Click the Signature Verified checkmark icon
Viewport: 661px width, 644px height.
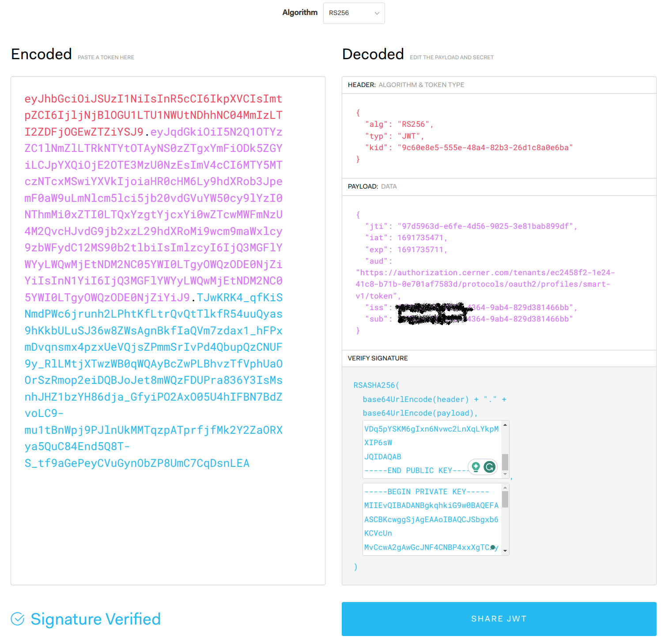(x=18, y=619)
